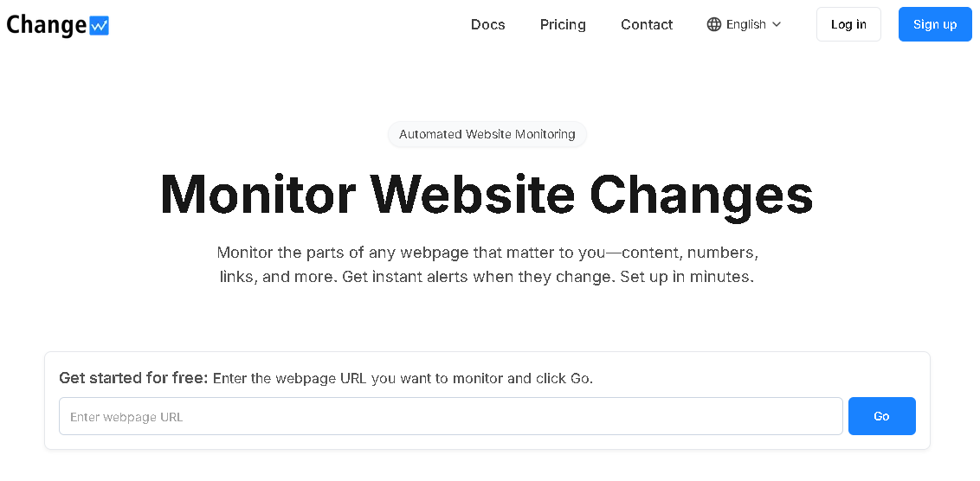Image resolution: width=980 pixels, height=481 pixels.
Task: Click the description paragraph under the heading
Action: click(x=487, y=266)
